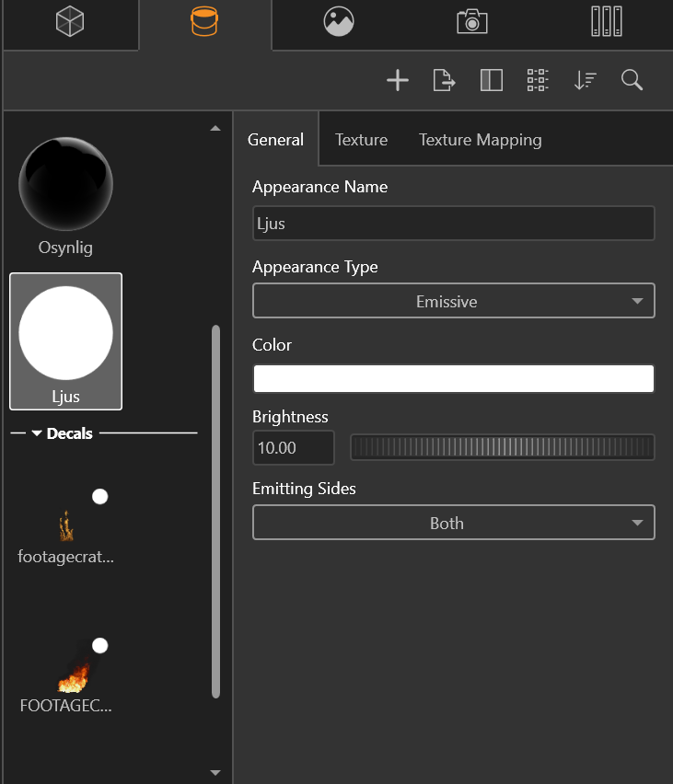673x784 pixels.
Task: Open the Models tab cube icon
Action: click(x=70, y=22)
